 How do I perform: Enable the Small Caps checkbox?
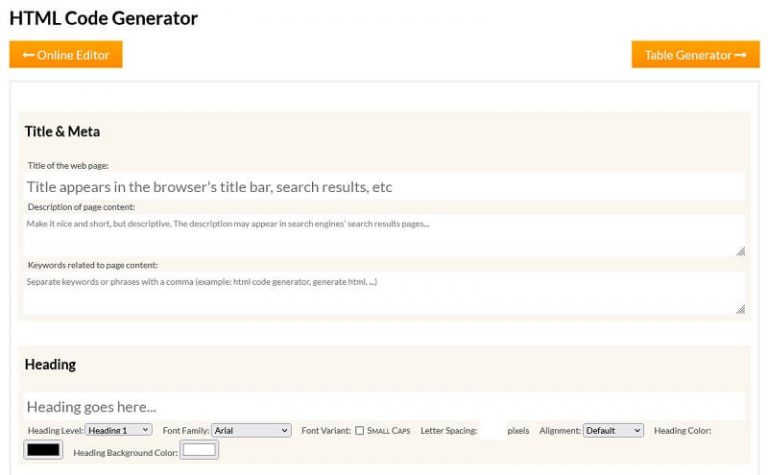pyautogui.click(x=360, y=431)
